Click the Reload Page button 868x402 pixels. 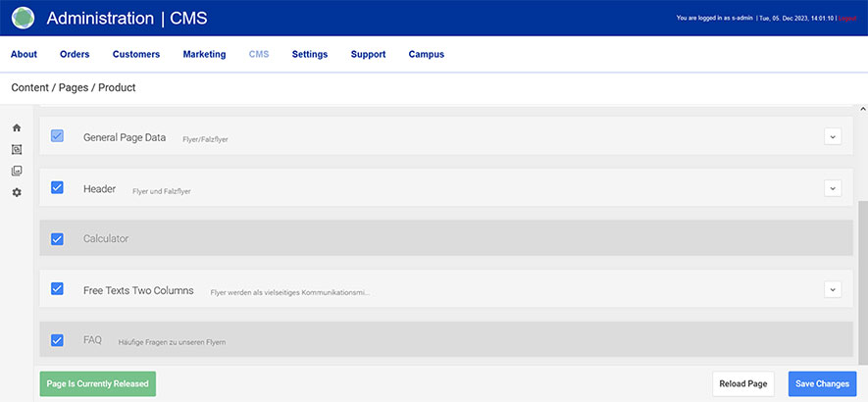[744, 383]
